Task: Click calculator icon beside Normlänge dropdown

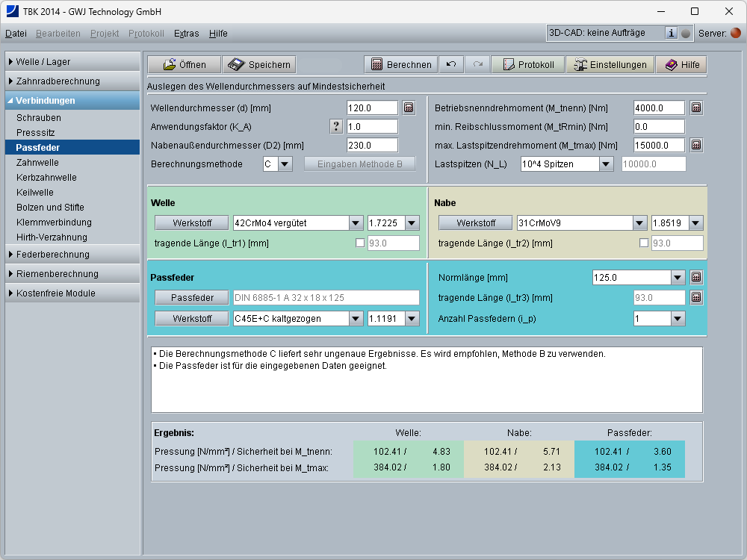Action: 695,278
